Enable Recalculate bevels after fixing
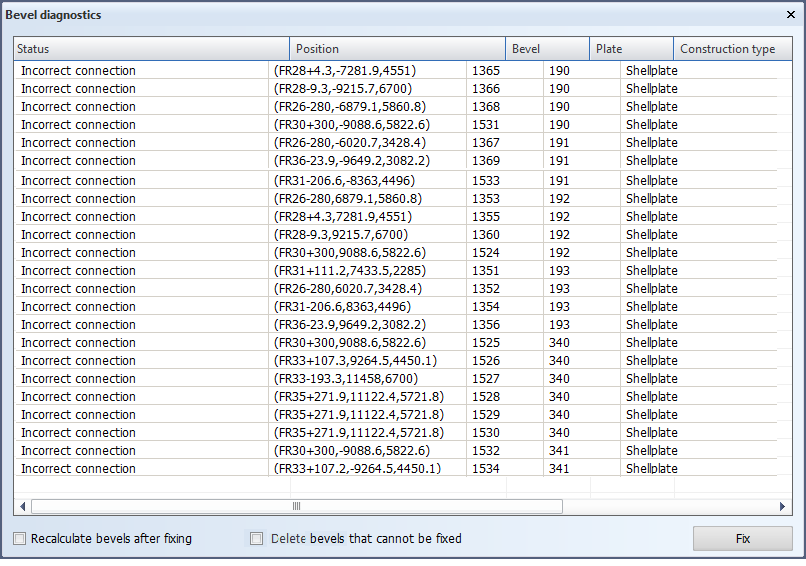806x566 pixels. [x=20, y=539]
